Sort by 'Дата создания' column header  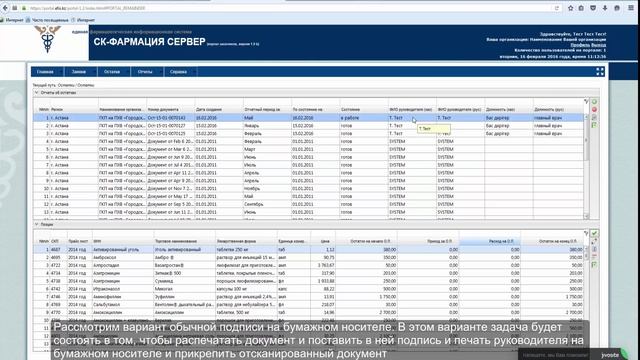tap(219, 109)
